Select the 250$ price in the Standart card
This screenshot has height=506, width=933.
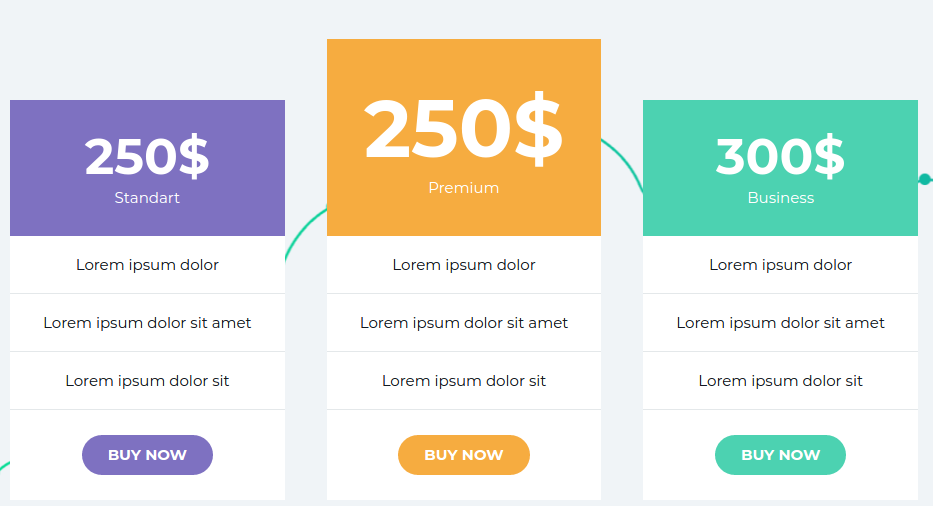pos(147,156)
